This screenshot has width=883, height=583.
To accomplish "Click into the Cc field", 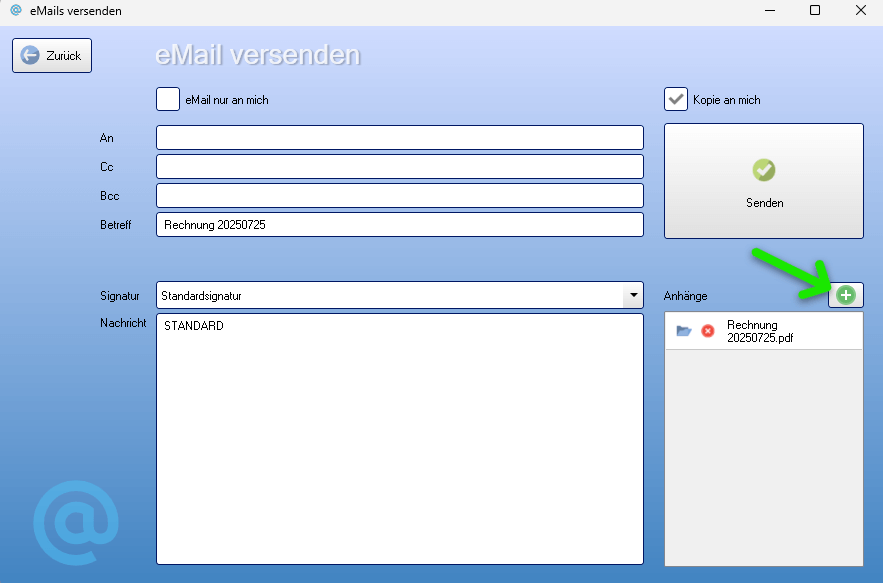I will click(x=399, y=167).
